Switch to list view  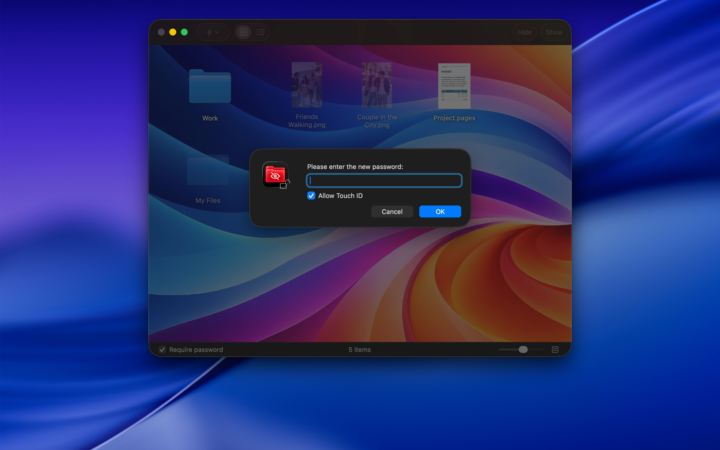pos(260,32)
